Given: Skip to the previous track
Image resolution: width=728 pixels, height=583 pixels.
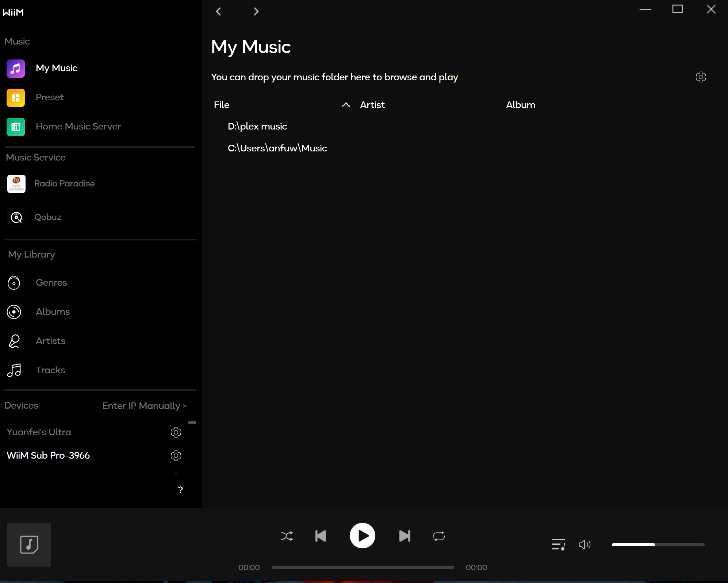Looking at the screenshot, I should 321,536.
